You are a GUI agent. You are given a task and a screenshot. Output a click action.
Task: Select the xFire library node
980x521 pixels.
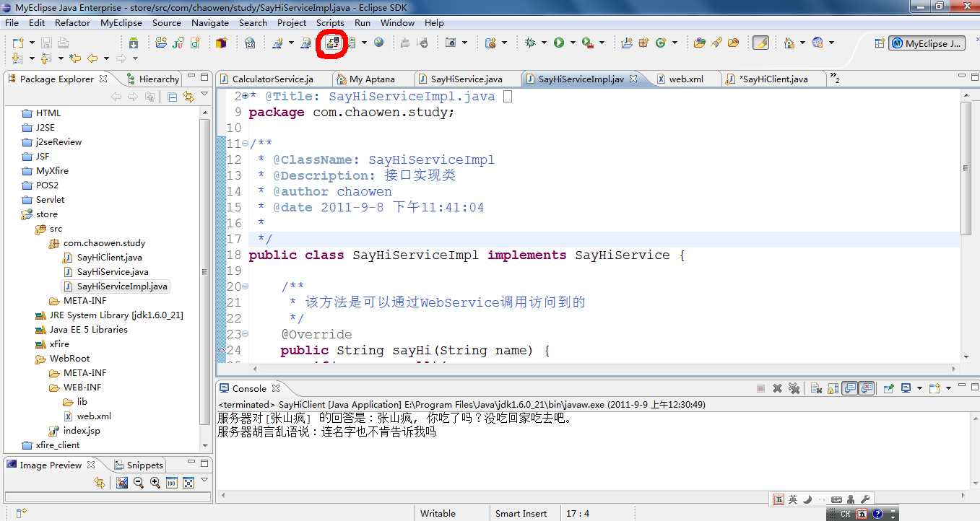[59, 344]
